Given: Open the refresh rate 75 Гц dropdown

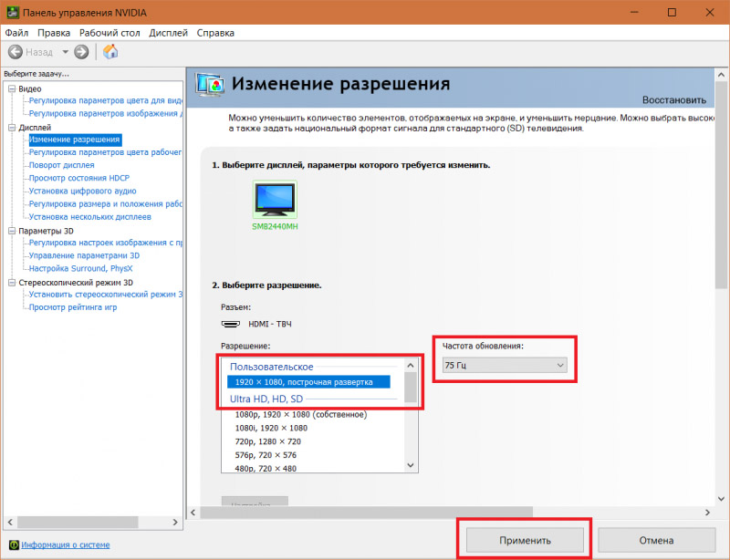Looking at the screenshot, I should [505, 365].
